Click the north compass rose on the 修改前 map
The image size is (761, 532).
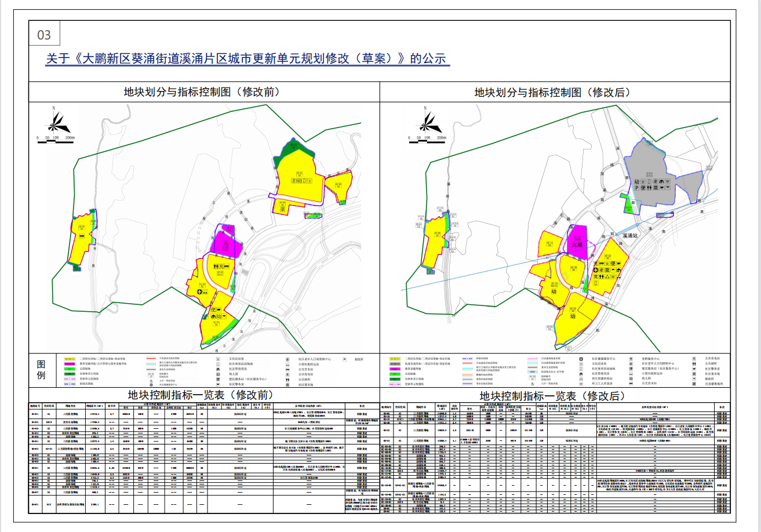tap(57, 122)
